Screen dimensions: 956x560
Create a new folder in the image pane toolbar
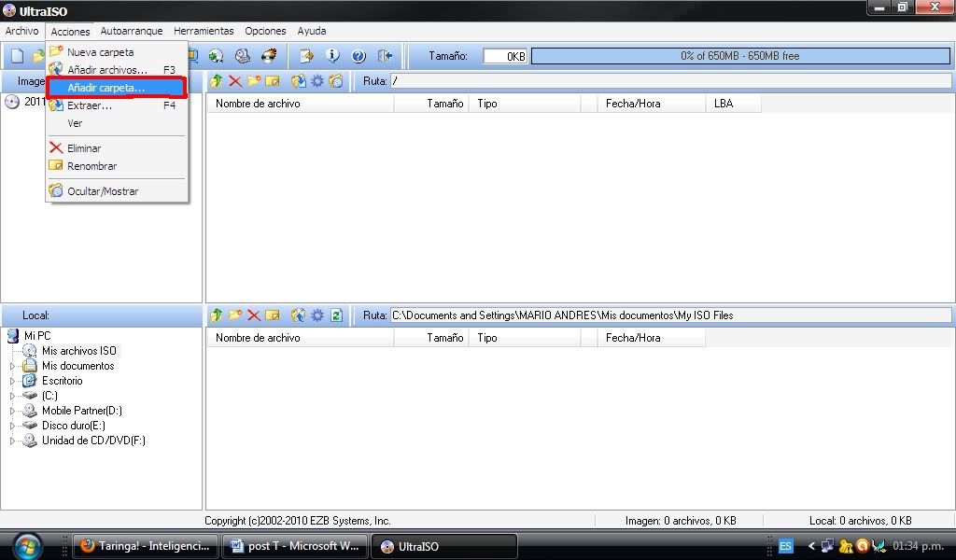(x=254, y=81)
